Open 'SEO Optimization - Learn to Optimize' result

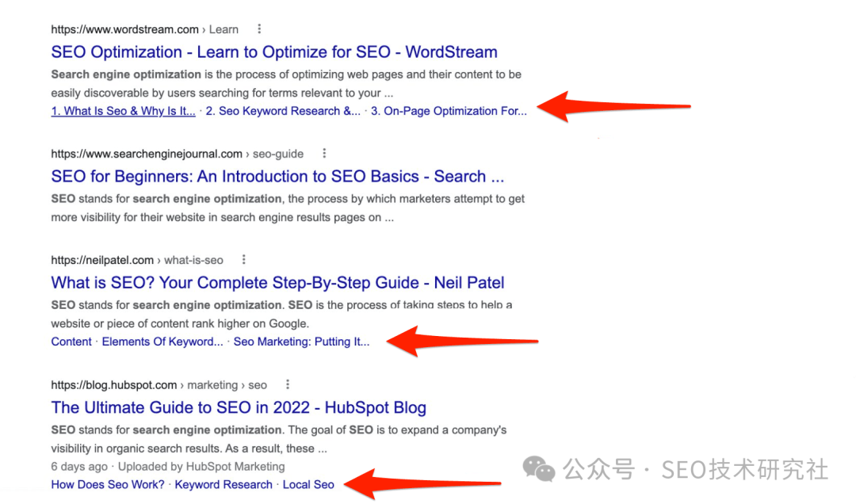pos(274,52)
